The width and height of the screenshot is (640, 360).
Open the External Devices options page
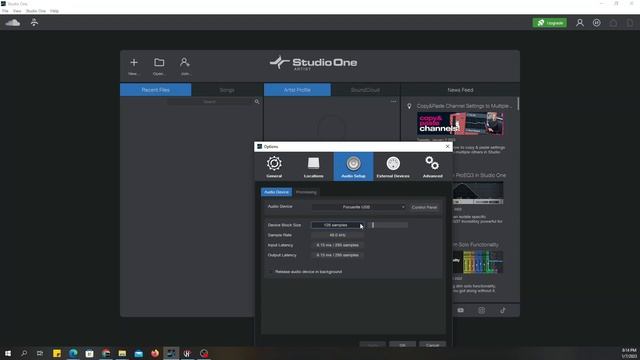click(393, 167)
